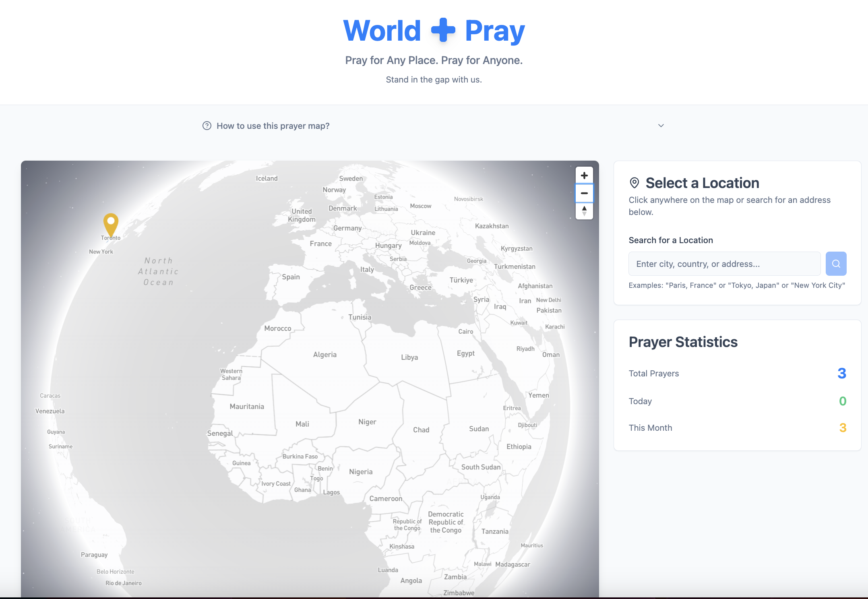Select Nigeria on the map
The width and height of the screenshot is (868, 599).
pos(361,471)
